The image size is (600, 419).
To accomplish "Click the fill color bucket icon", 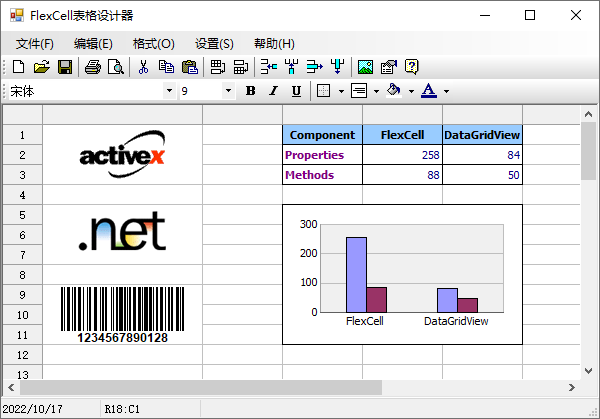I will point(394,91).
